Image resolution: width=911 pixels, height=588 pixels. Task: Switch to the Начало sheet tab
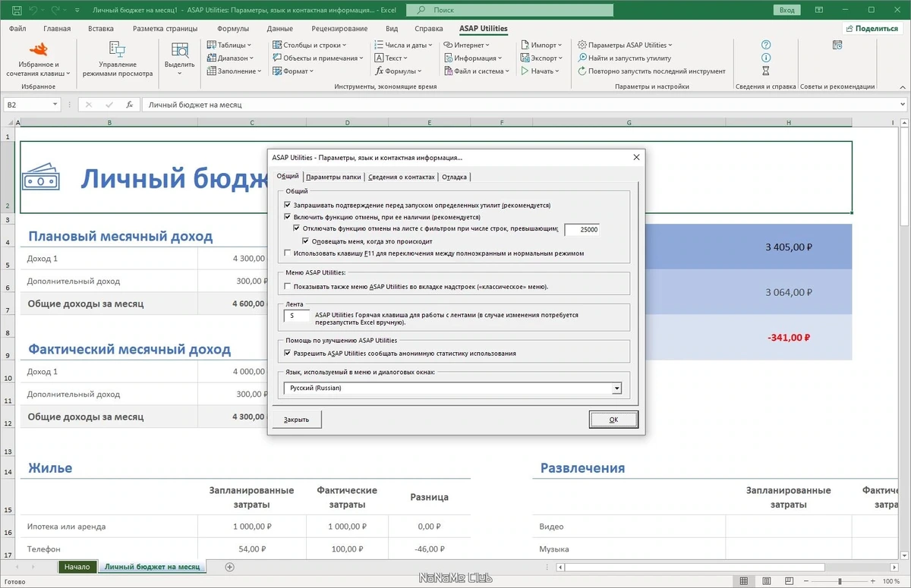[77, 567]
